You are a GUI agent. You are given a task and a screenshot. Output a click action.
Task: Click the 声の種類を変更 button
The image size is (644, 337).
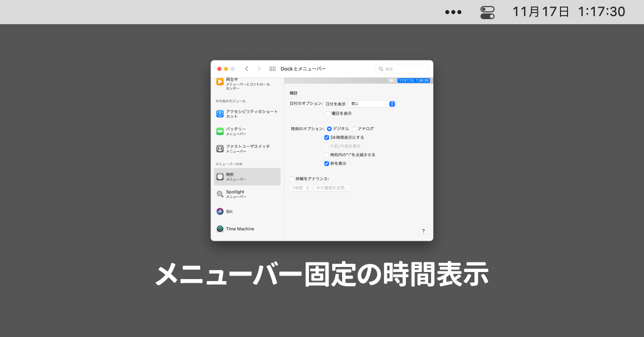tap(332, 188)
